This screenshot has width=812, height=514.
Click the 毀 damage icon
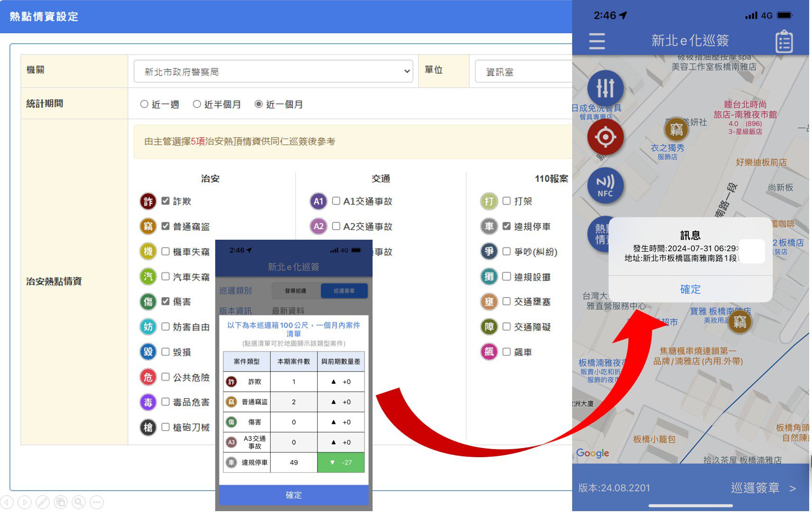[148, 352]
